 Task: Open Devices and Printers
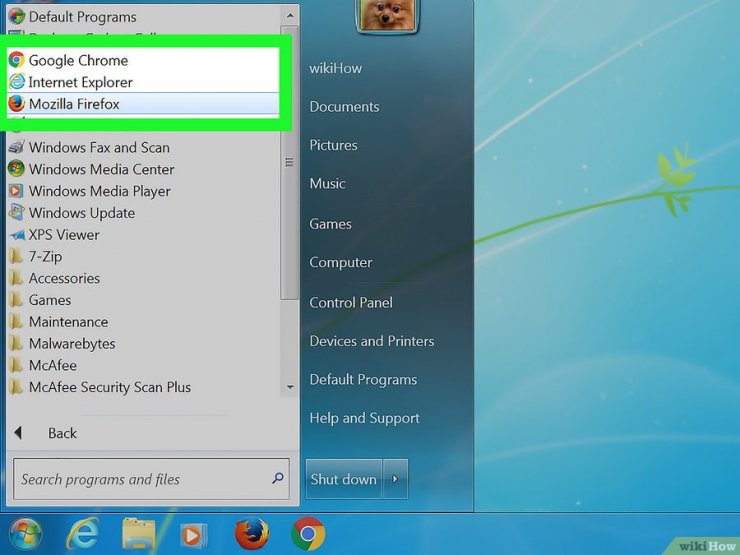tap(372, 341)
